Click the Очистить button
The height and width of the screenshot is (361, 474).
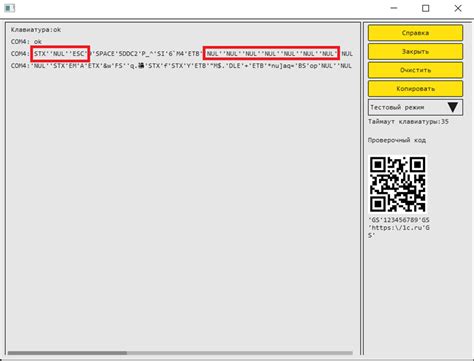pos(415,70)
